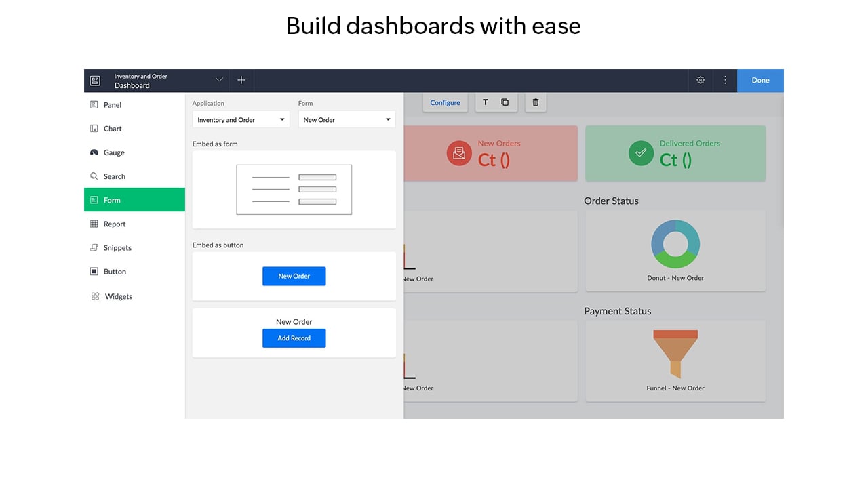Viewport: 868px width, 488px height.
Task: Open Widgets in the left sidebar
Action: click(118, 296)
